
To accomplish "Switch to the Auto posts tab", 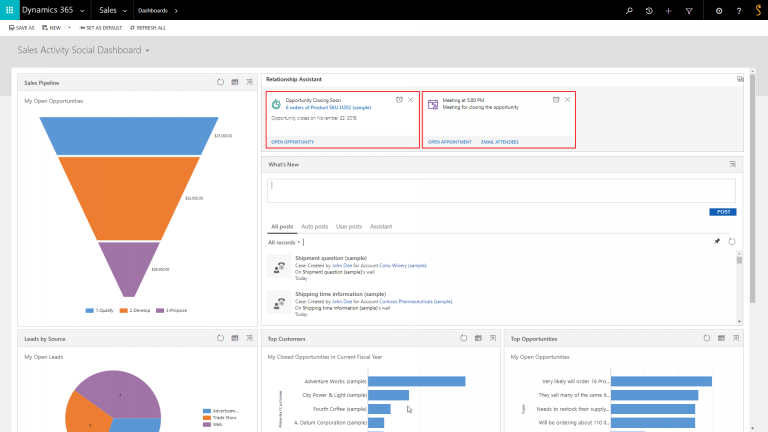I will click(314, 226).
